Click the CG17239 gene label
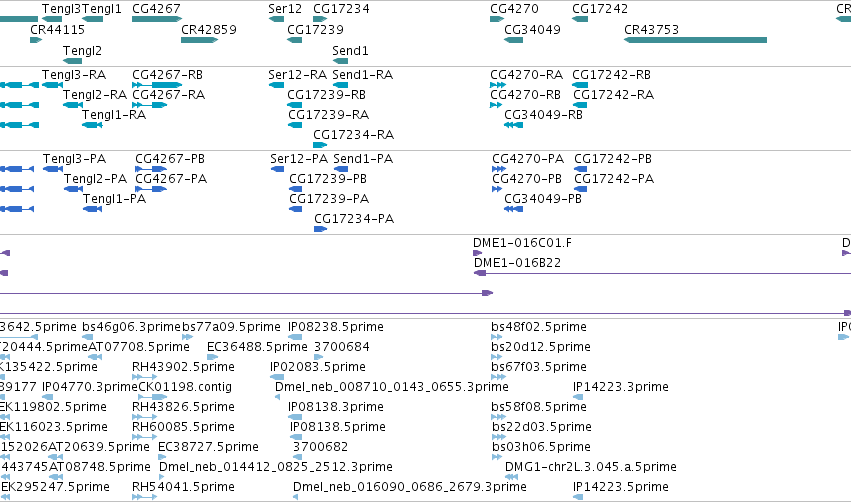Viewport: 851px width, 502px height. 315,30
